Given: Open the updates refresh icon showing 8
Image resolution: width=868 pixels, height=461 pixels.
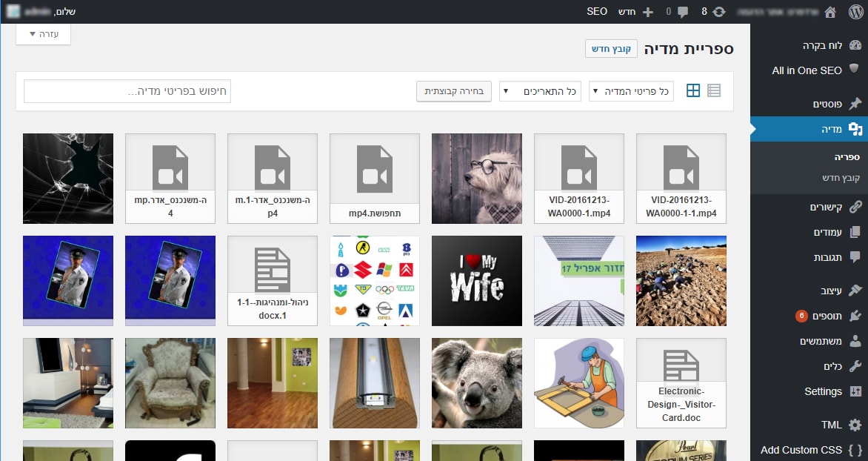Looking at the screenshot, I should click(718, 12).
